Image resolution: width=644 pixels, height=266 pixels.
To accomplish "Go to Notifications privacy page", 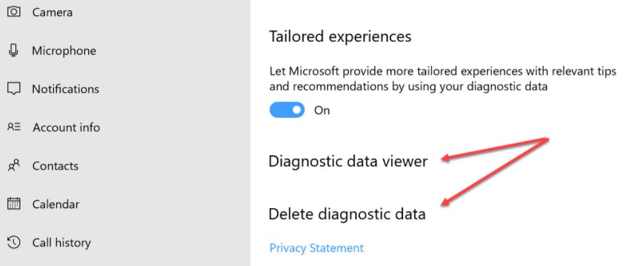I will (x=65, y=89).
